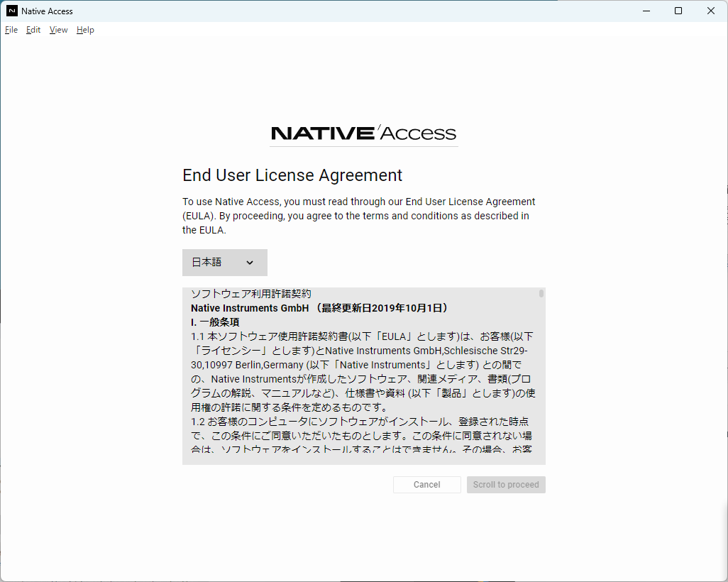Screen dimensions: 728x582
Task: Open the Edit menu
Action: point(33,30)
